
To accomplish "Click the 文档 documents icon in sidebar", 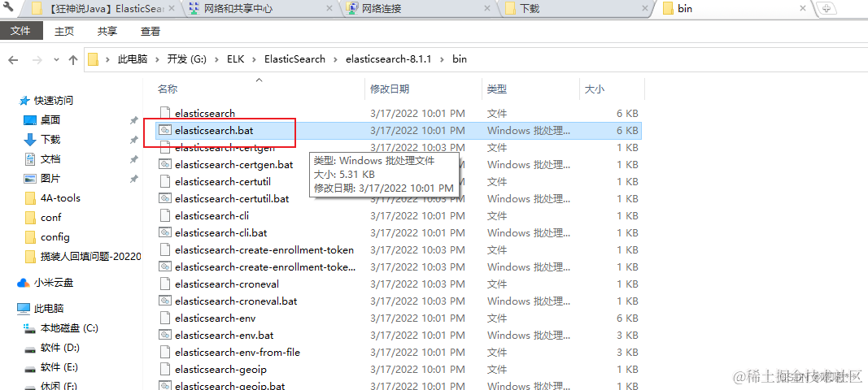I will pos(30,159).
